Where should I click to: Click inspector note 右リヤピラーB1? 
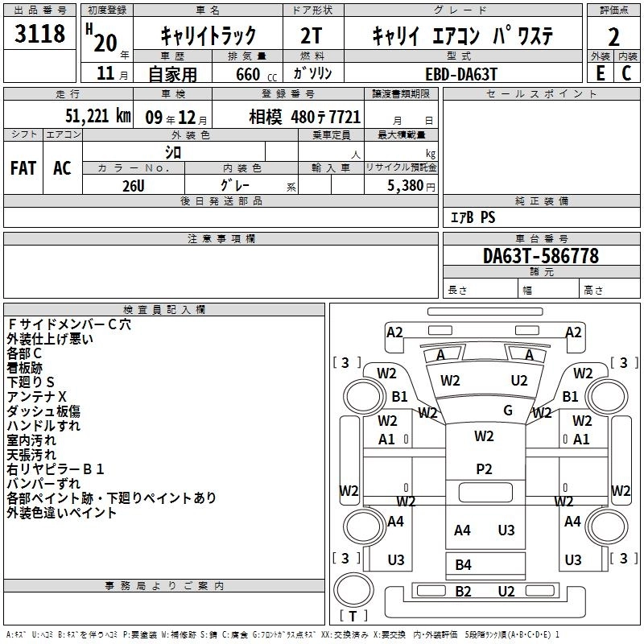pyautogui.click(x=56, y=469)
